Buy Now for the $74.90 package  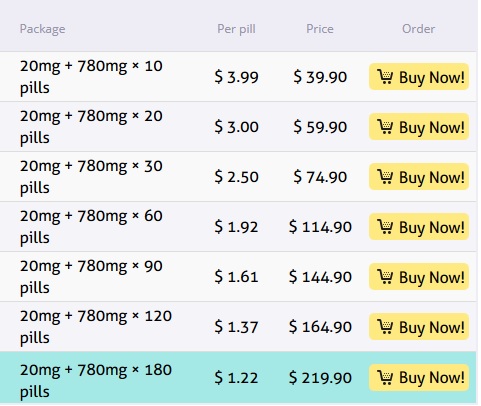[x=419, y=177]
